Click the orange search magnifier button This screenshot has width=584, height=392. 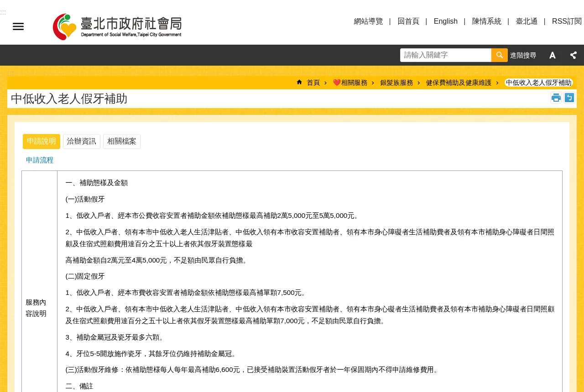click(500, 55)
